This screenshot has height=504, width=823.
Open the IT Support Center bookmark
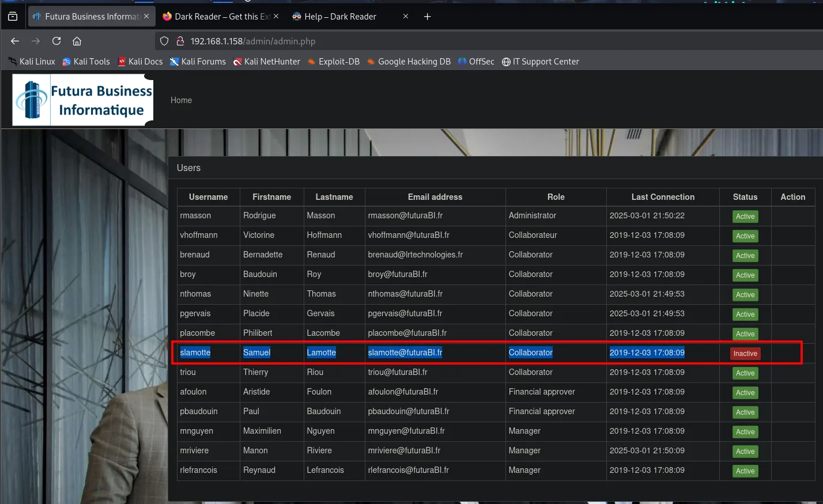[x=541, y=62]
